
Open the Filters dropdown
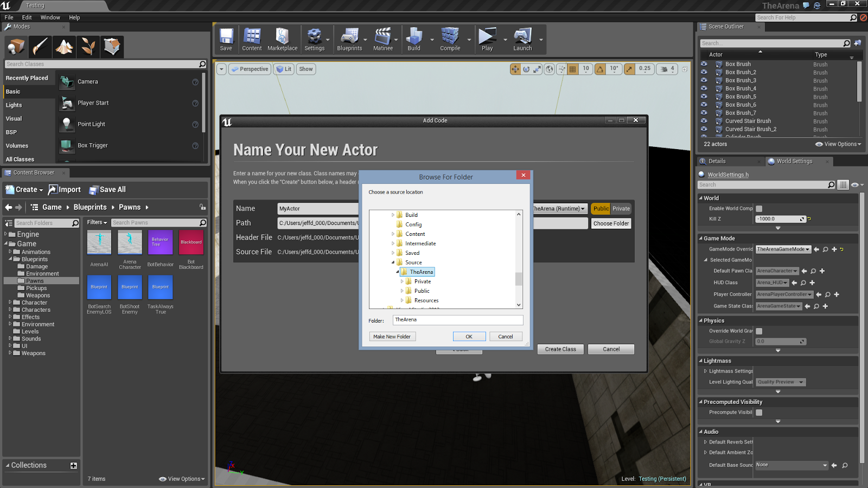coord(97,223)
